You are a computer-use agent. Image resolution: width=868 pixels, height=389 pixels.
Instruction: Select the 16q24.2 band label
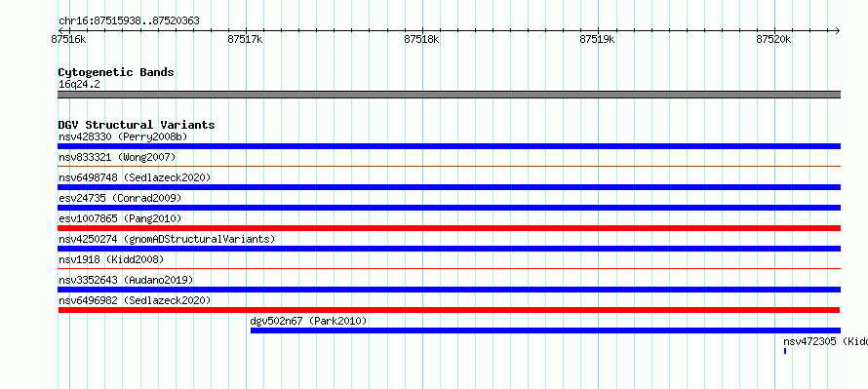79,85
